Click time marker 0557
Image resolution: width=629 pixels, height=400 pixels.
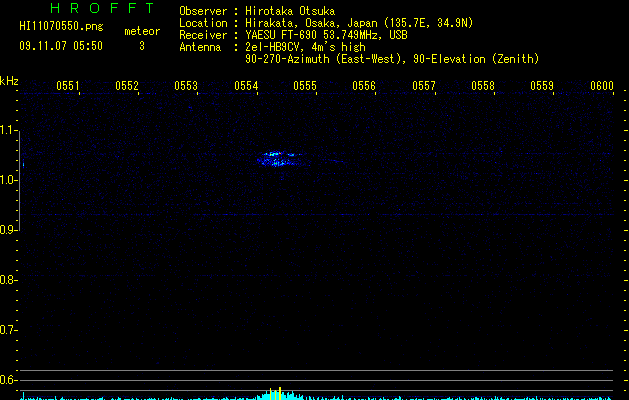point(424,86)
